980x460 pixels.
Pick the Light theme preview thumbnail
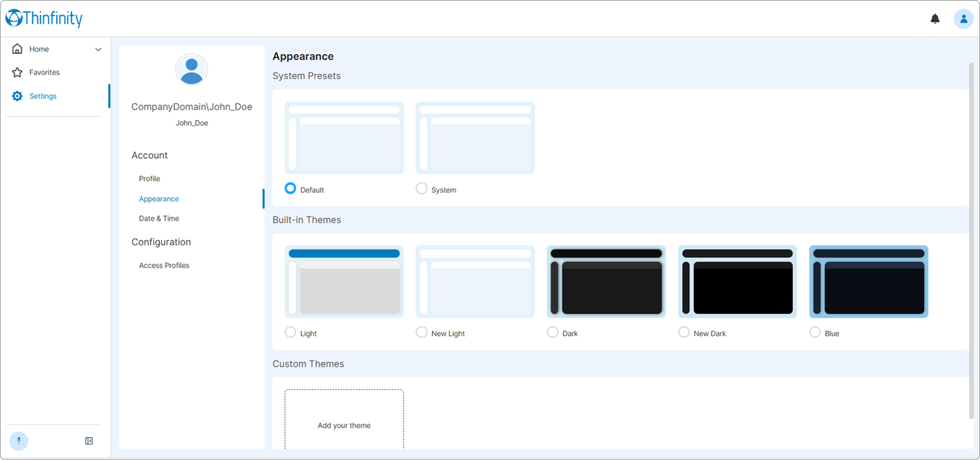344,281
